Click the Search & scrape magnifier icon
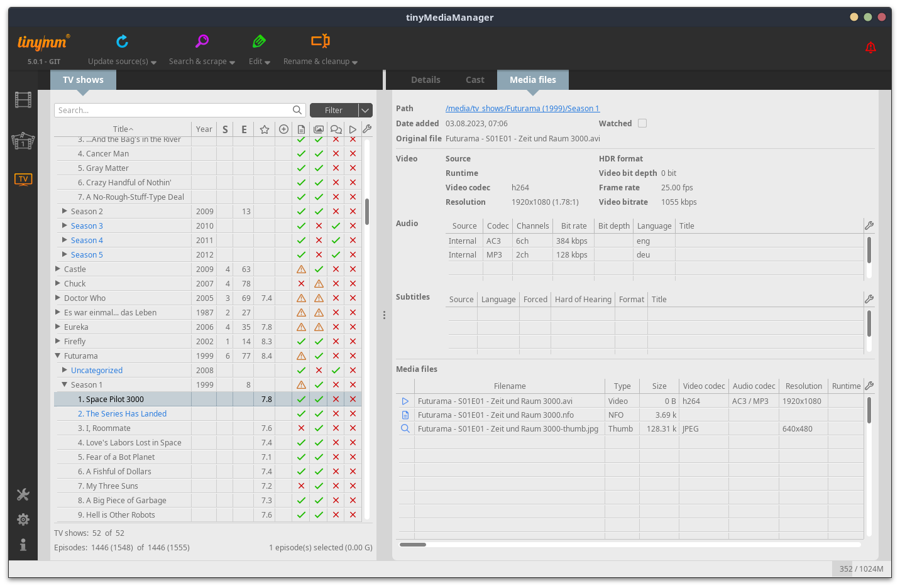 202,41
